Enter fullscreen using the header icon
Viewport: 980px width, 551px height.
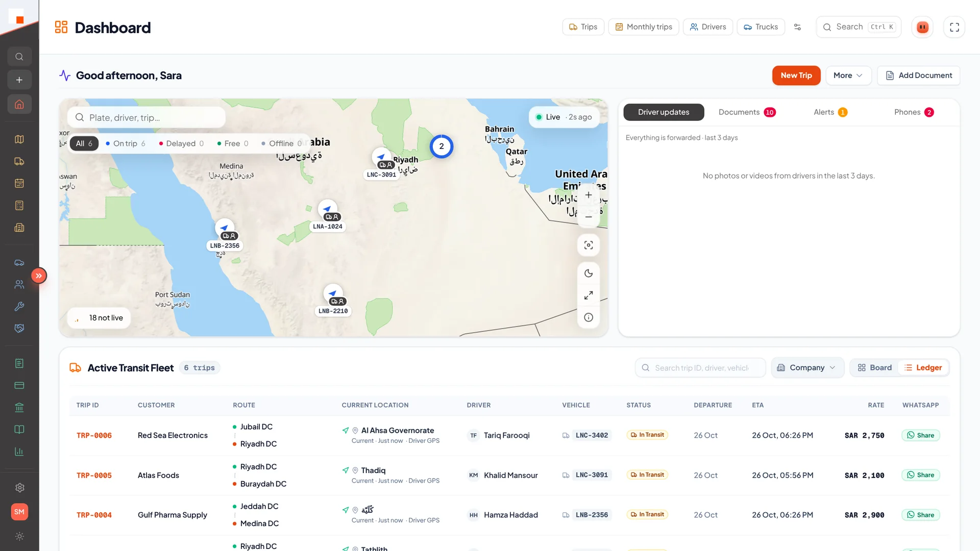click(954, 27)
